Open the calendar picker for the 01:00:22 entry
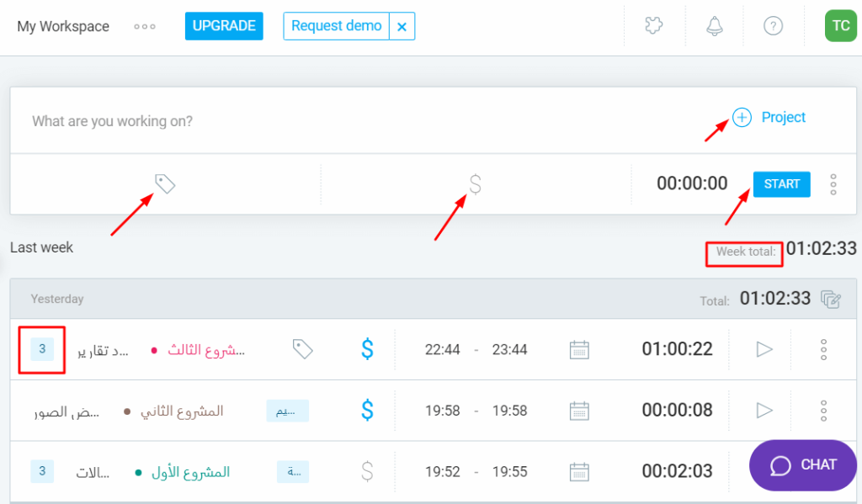This screenshot has width=862, height=504. point(579,349)
